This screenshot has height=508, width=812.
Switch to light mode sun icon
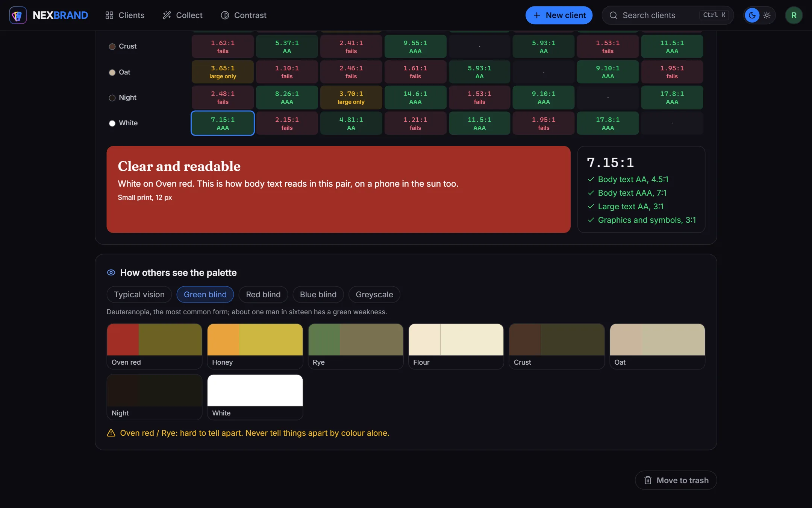point(767,15)
